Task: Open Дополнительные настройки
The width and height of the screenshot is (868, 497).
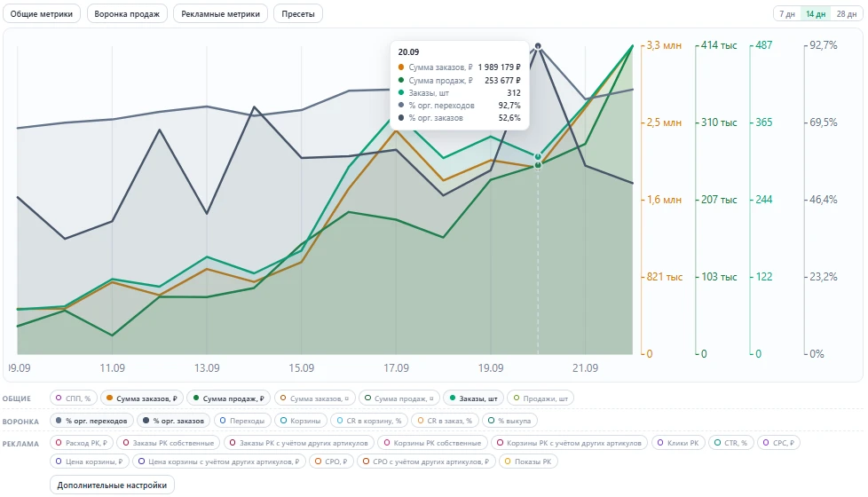Action: click(112, 485)
